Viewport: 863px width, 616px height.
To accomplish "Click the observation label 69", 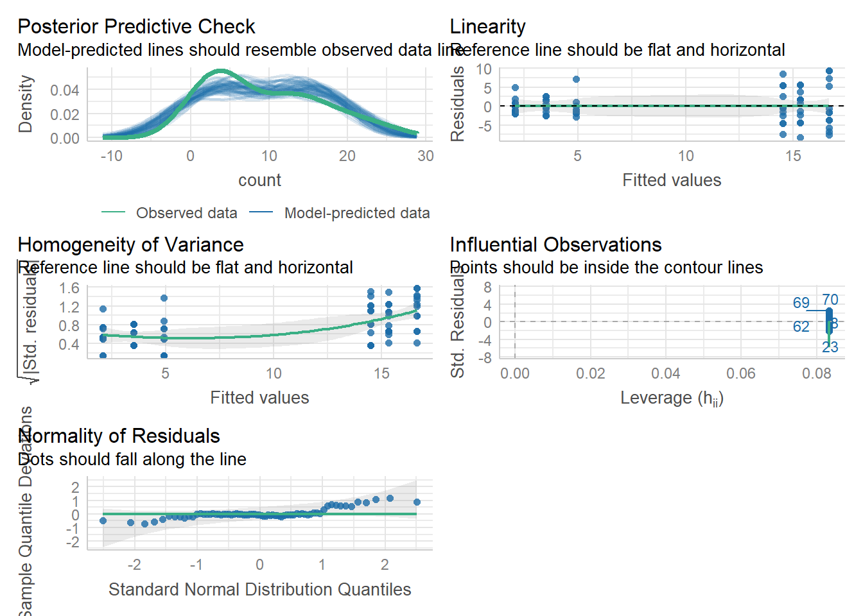I will pos(801,303).
